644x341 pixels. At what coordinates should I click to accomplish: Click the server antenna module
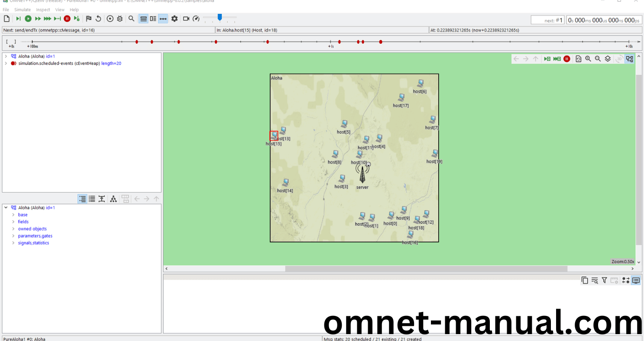[362, 174]
